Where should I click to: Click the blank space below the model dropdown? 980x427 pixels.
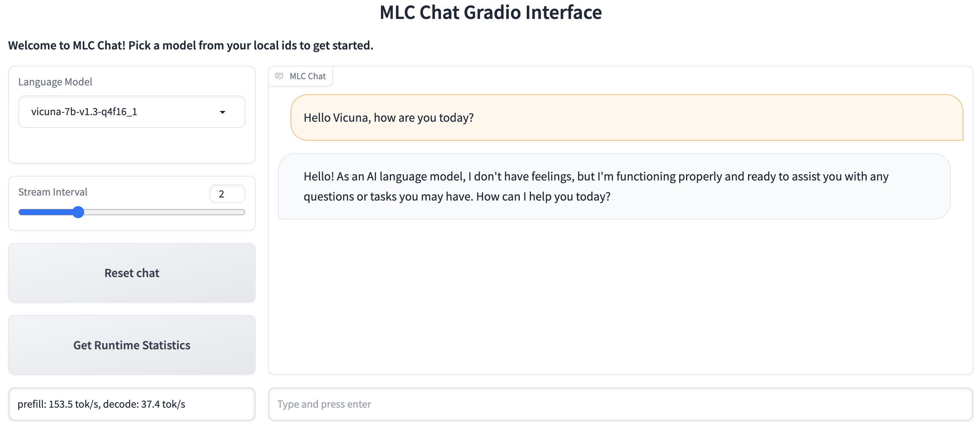click(x=132, y=146)
